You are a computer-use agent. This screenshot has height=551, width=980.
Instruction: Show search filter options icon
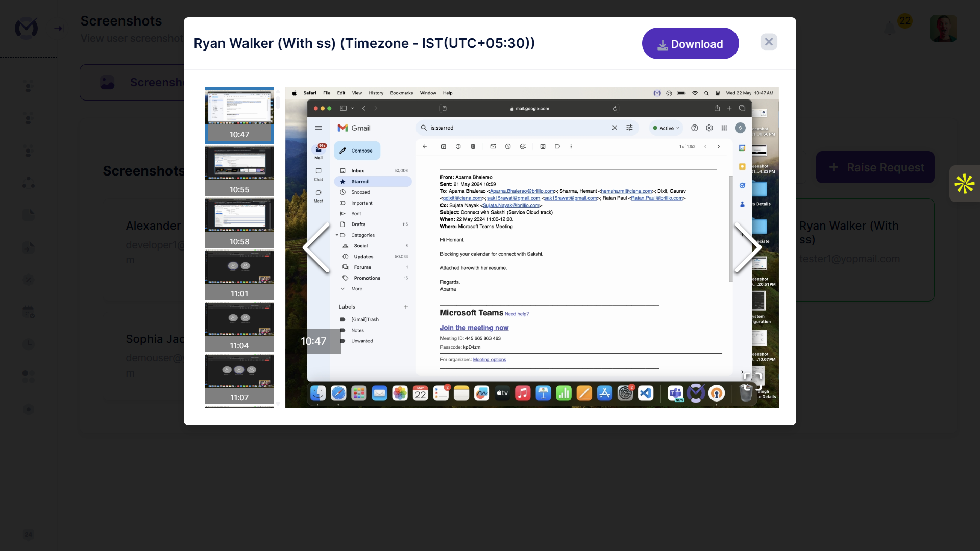pyautogui.click(x=630, y=128)
